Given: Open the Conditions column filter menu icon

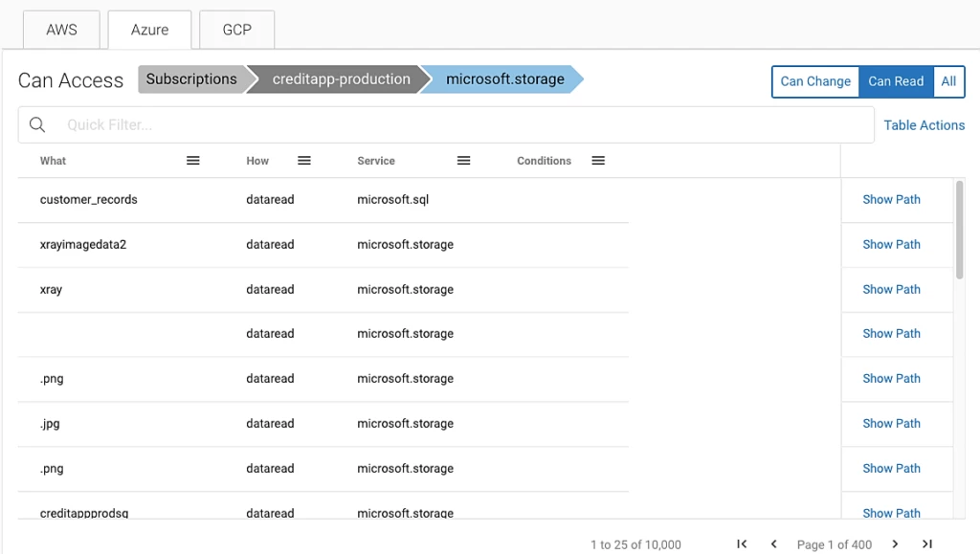Looking at the screenshot, I should pos(598,160).
